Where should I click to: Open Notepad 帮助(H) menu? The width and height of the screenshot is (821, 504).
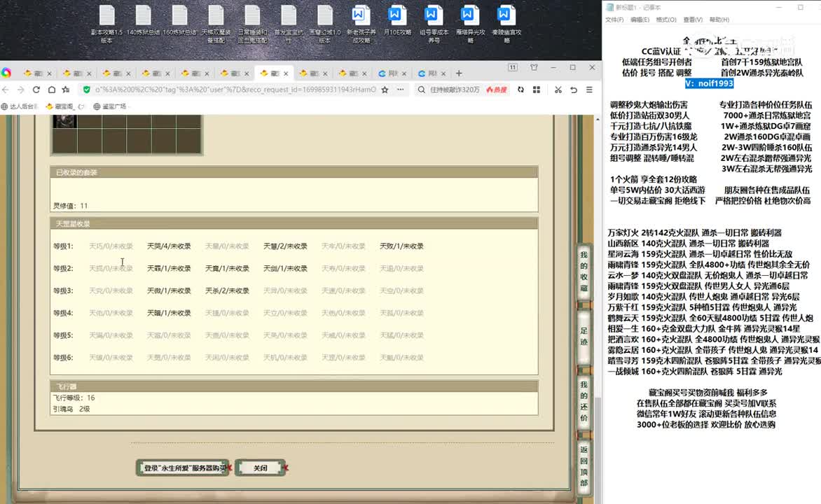719,20
